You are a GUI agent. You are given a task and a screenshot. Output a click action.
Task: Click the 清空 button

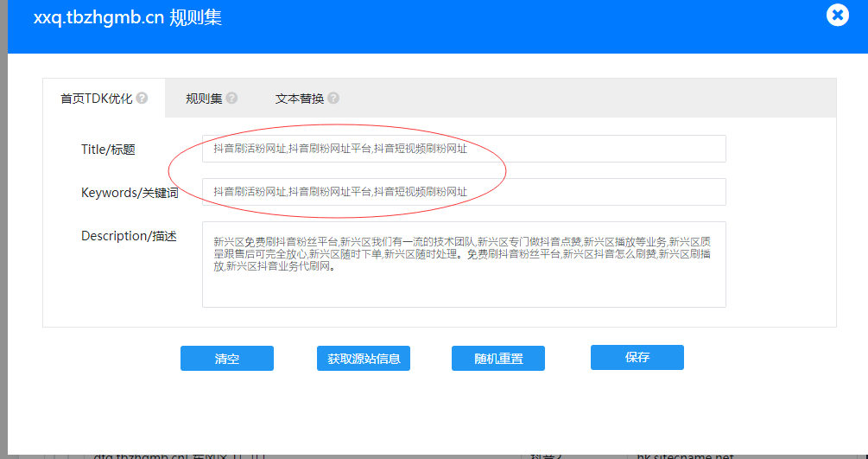[227, 358]
